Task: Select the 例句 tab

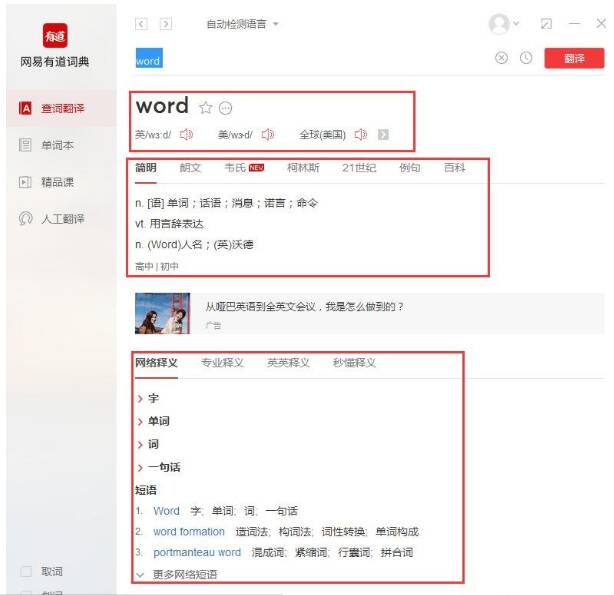Action: pos(410,168)
